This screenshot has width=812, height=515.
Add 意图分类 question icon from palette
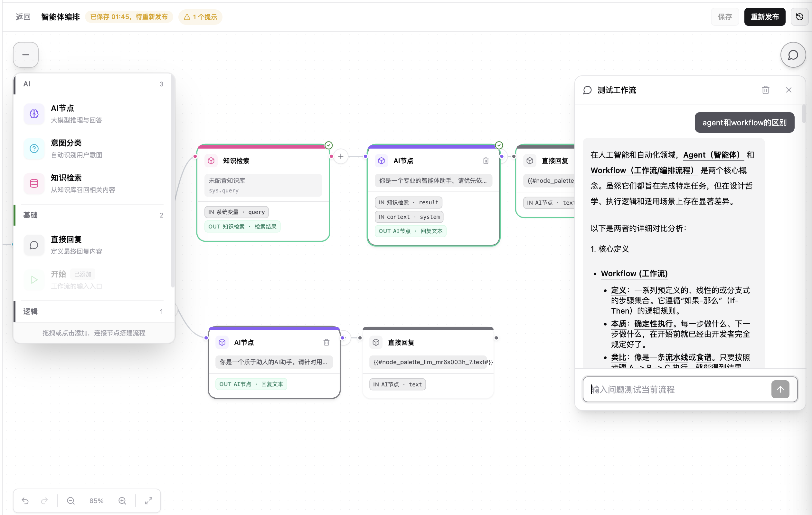[x=34, y=149]
